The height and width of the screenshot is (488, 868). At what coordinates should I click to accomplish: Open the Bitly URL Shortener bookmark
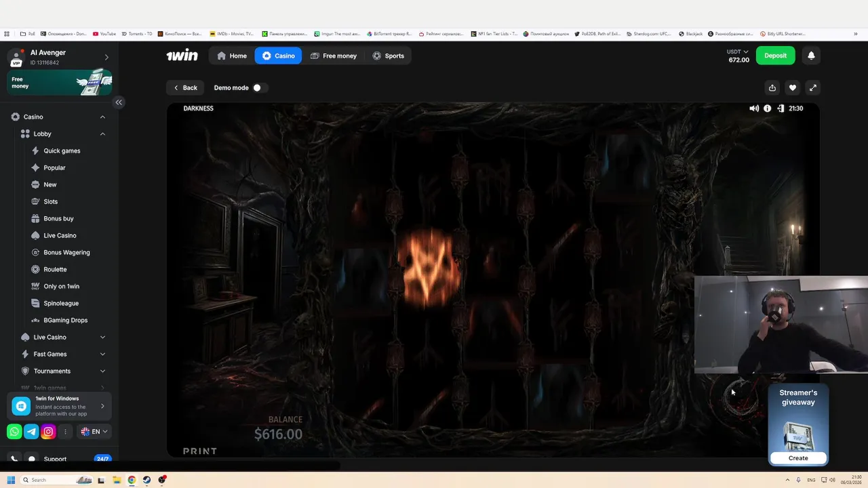click(783, 33)
